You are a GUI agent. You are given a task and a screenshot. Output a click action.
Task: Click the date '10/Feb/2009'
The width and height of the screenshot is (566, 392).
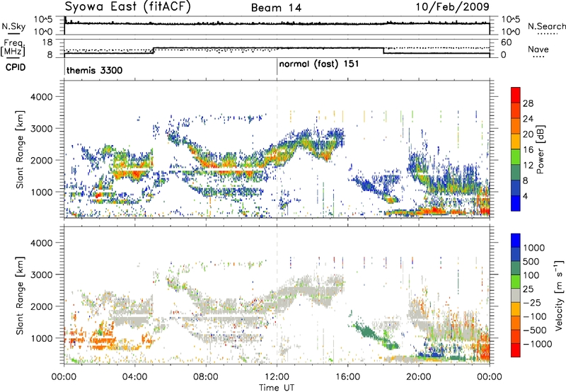coord(452,7)
